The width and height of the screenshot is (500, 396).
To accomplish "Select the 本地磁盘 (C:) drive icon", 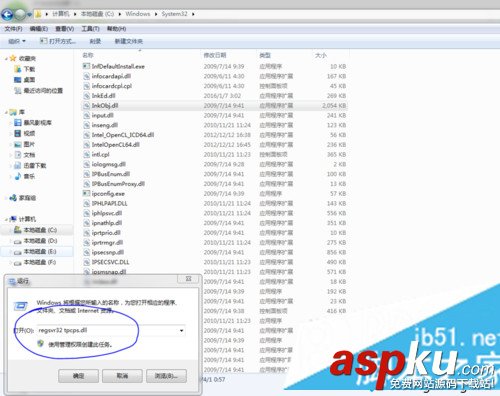I will coord(18,230).
